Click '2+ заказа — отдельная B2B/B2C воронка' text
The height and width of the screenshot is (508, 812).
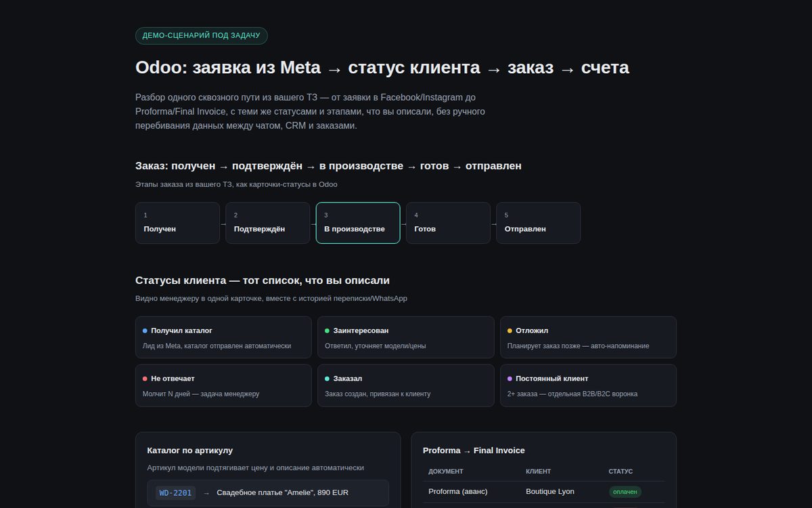click(x=572, y=394)
